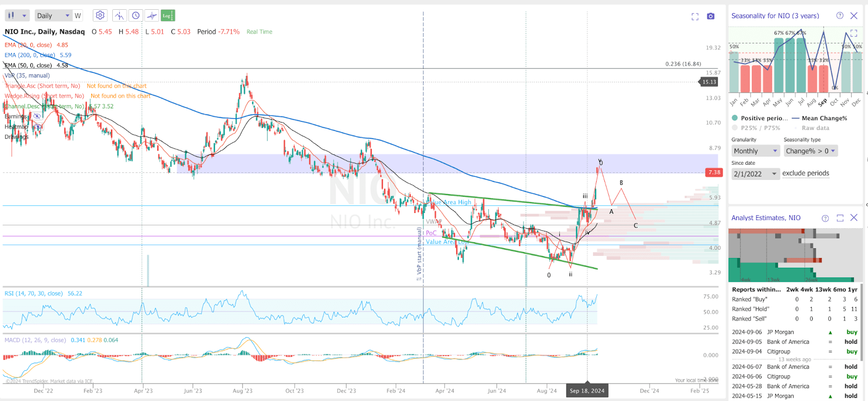868x401 pixels.
Task: Click the Sep bar in seasonality chart
Action: [x=824, y=79]
